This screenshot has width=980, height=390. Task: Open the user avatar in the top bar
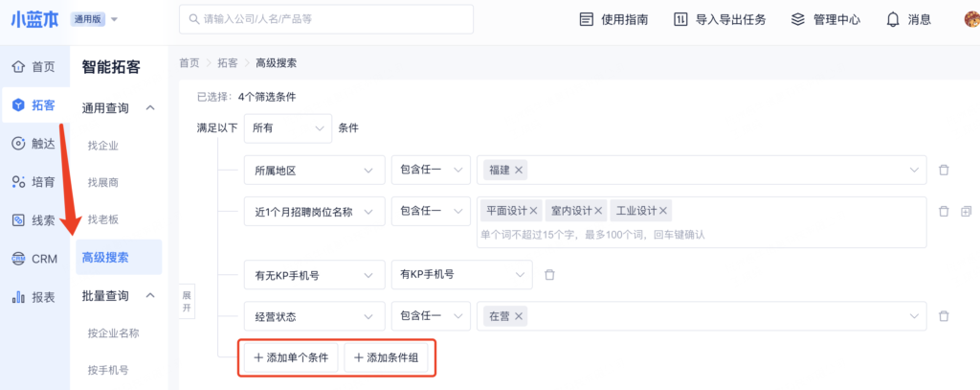tap(970, 19)
